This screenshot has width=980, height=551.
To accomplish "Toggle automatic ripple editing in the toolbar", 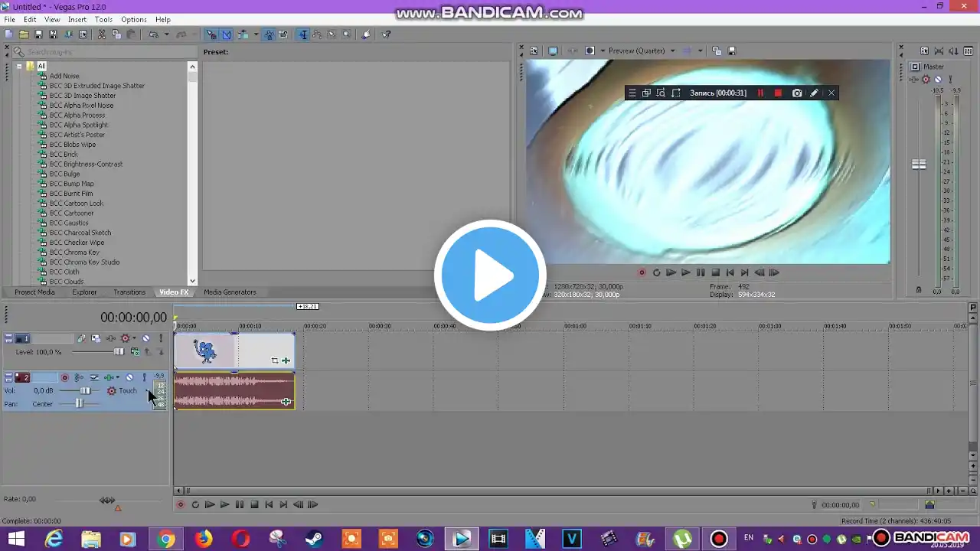I will click(x=243, y=34).
